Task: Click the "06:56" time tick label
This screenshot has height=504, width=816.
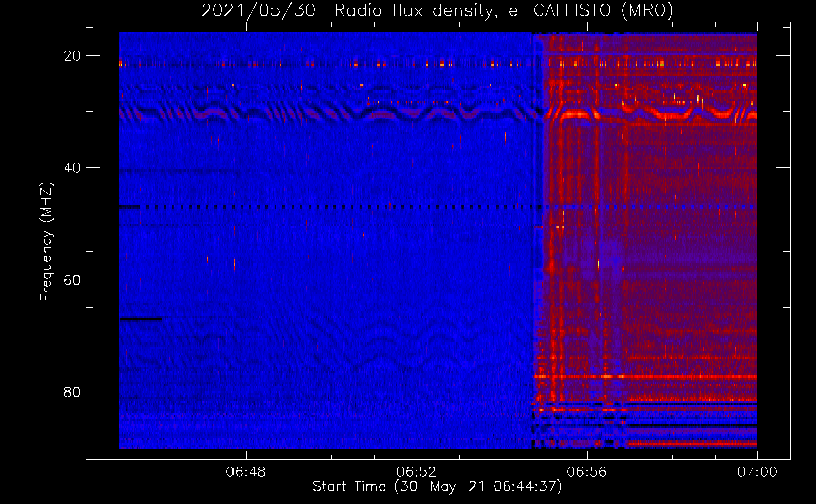Action: click(x=587, y=472)
